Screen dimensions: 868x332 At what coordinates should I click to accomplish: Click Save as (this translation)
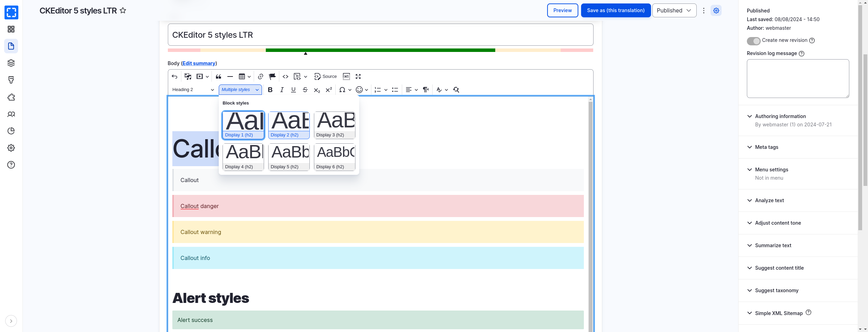616,10
